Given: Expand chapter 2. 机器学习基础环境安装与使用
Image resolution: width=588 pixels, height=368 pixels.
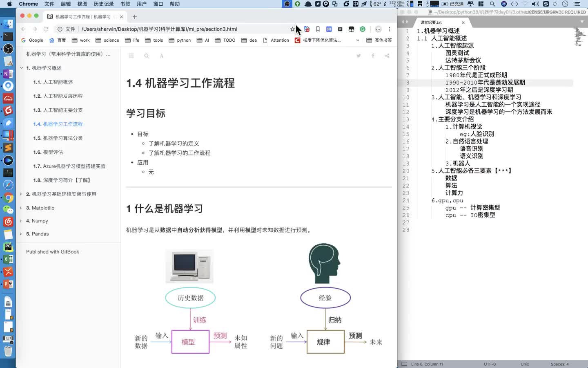Looking at the screenshot, I should pos(21,194).
